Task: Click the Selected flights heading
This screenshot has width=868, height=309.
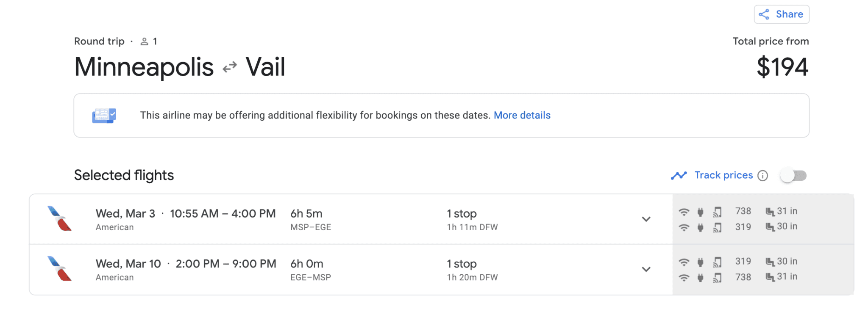Action: pyautogui.click(x=124, y=175)
